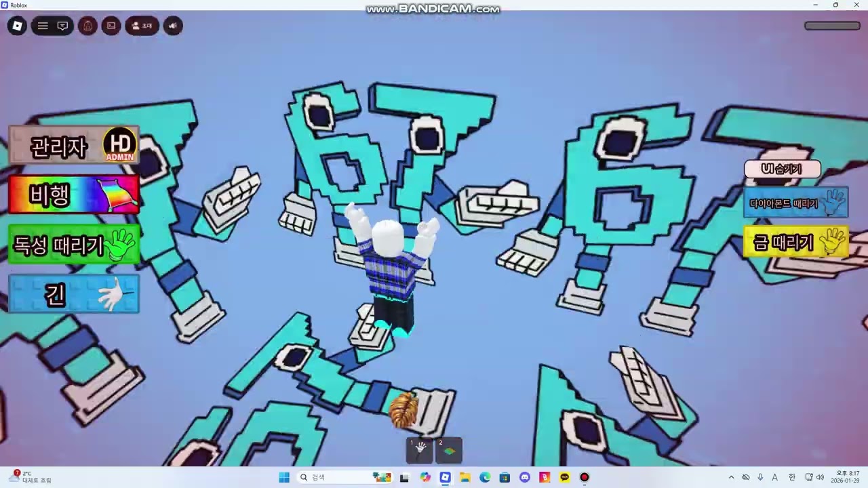
Task: Open the volume tray icon
Action: click(820, 477)
